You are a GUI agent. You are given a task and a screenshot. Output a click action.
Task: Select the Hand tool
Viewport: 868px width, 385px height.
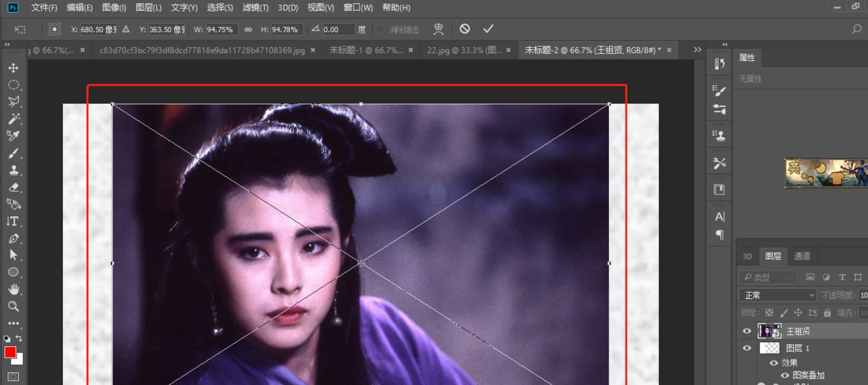pyautogui.click(x=13, y=289)
